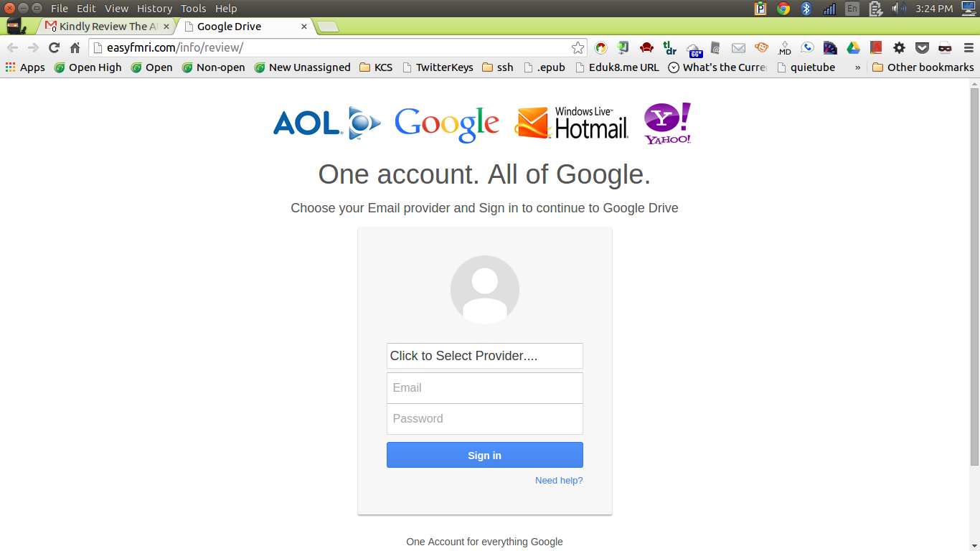The width and height of the screenshot is (980, 551).
Task: Click the Bluetooth indicator in system tray
Action: [x=806, y=9]
